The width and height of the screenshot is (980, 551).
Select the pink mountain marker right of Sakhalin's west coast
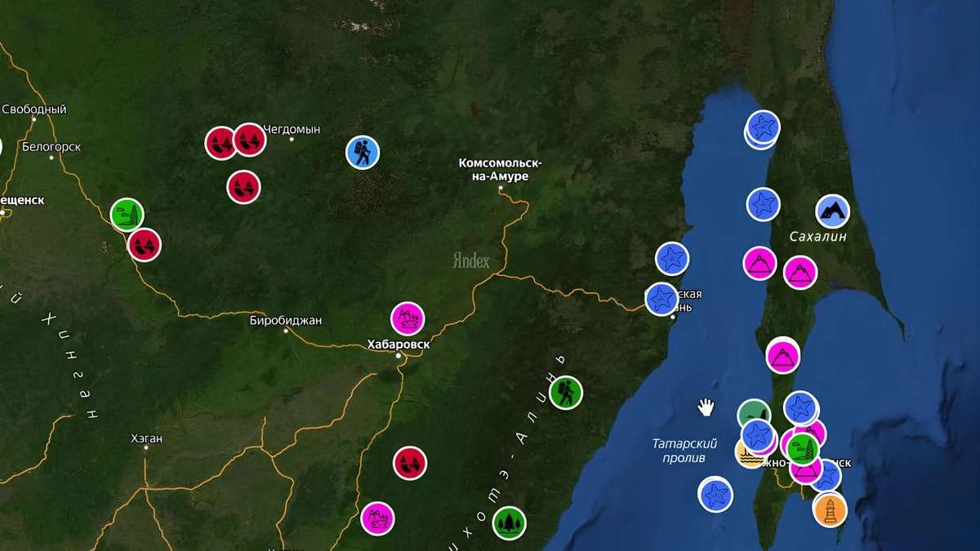click(x=800, y=273)
